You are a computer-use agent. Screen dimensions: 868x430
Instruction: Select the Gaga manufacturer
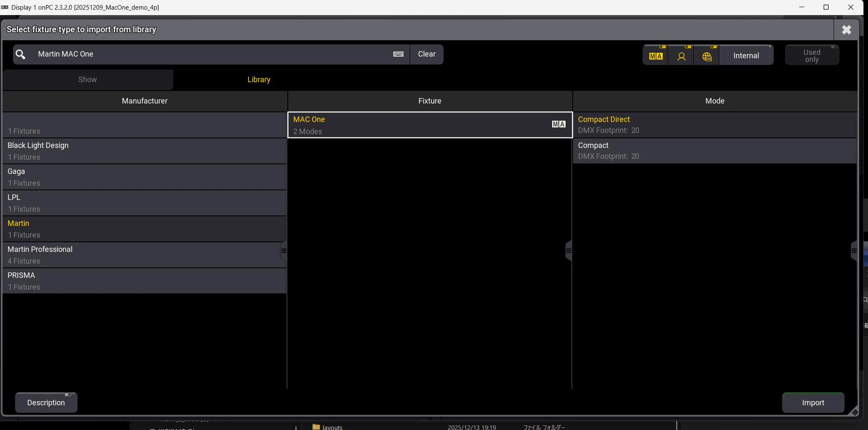(x=145, y=177)
